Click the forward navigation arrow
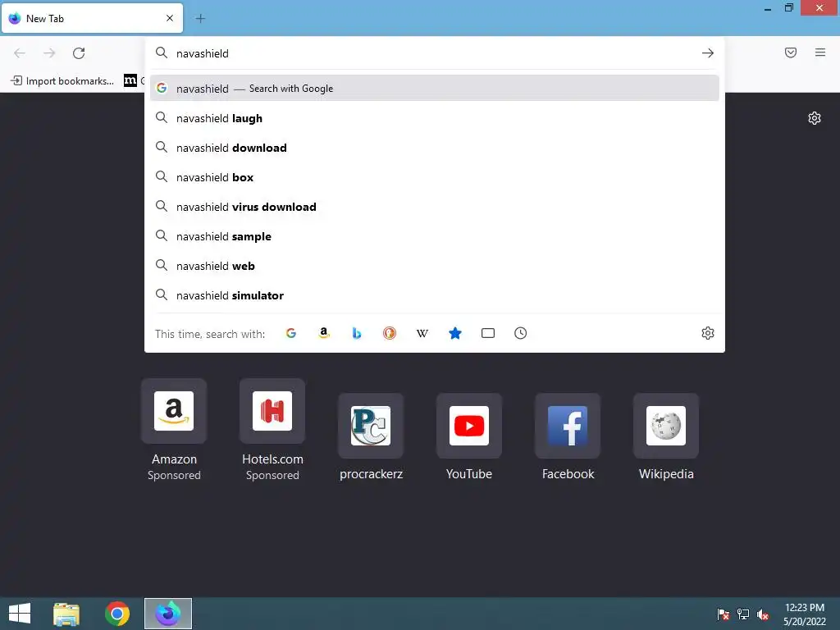The image size is (840, 630). pyautogui.click(x=49, y=53)
